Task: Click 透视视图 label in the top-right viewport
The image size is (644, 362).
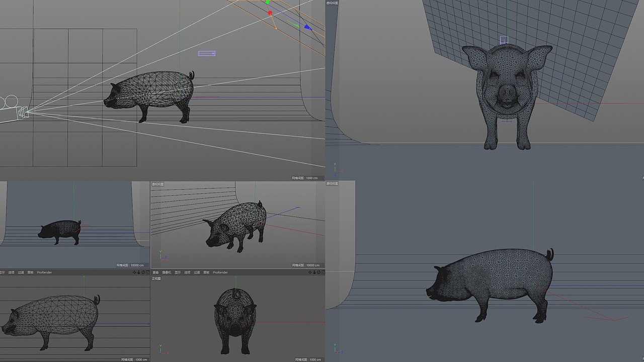Action: [x=332, y=3]
